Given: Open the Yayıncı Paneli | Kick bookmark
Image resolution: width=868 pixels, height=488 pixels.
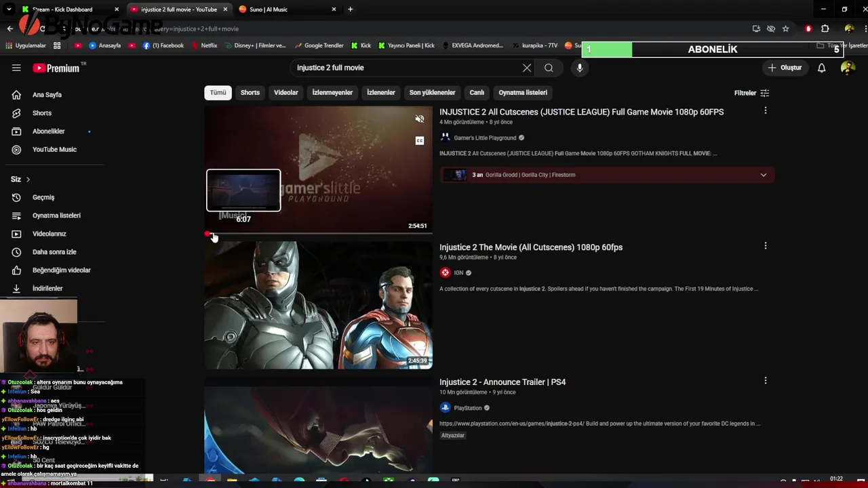Looking at the screenshot, I should pyautogui.click(x=406, y=45).
